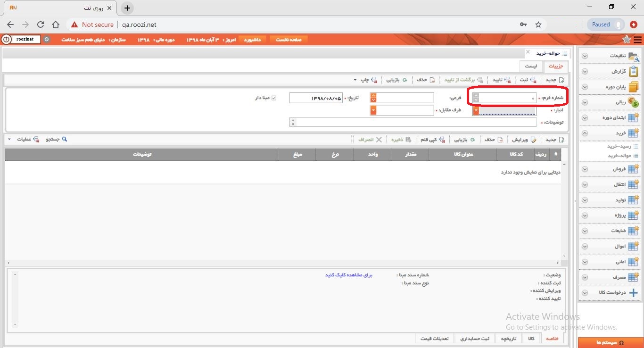Click the browser reload icon
This screenshot has width=644, height=348.
40,25
